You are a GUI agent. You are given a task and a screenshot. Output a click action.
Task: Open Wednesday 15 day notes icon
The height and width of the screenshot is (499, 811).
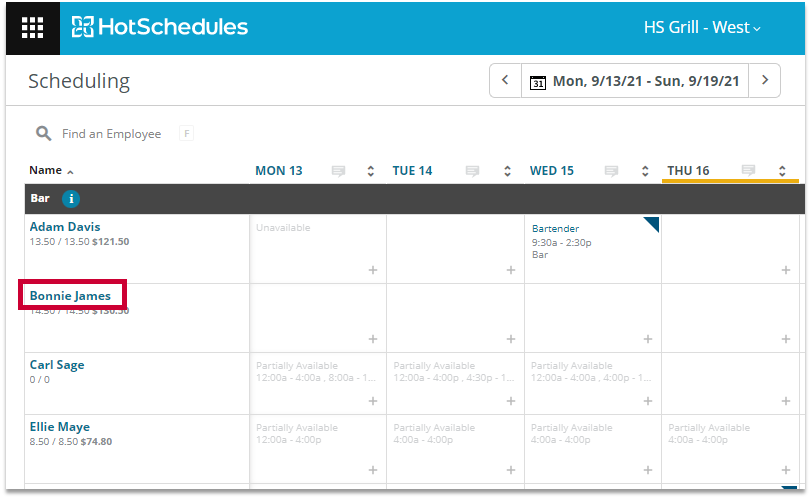tap(611, 171)
